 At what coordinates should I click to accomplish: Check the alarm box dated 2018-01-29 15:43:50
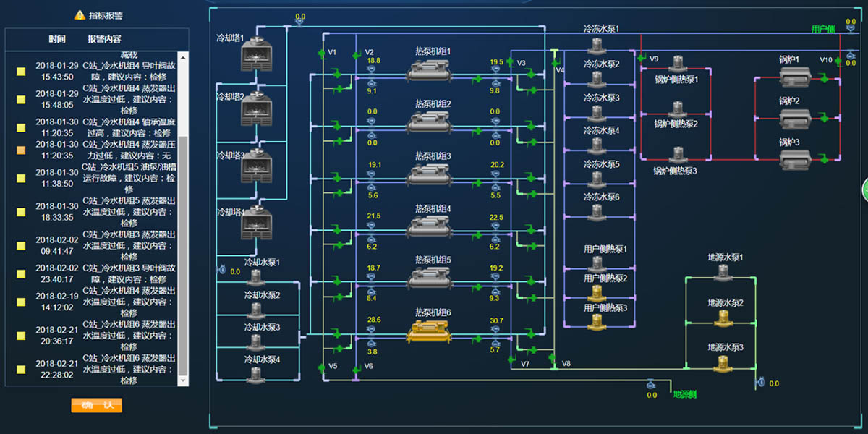[22, 72]
